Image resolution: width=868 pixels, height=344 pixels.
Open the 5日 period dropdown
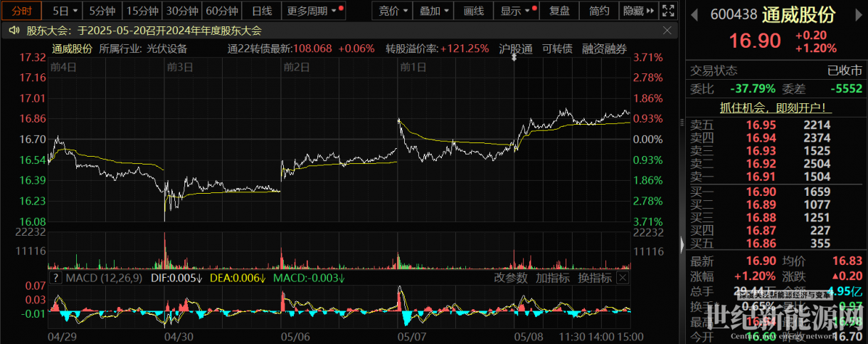tap(64, 11)
